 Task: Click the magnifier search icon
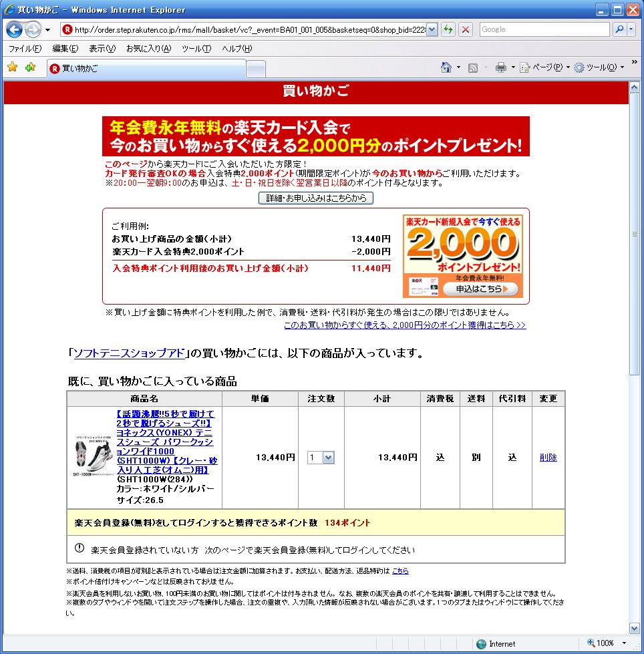pyautogui.click(x=619, y=29)
